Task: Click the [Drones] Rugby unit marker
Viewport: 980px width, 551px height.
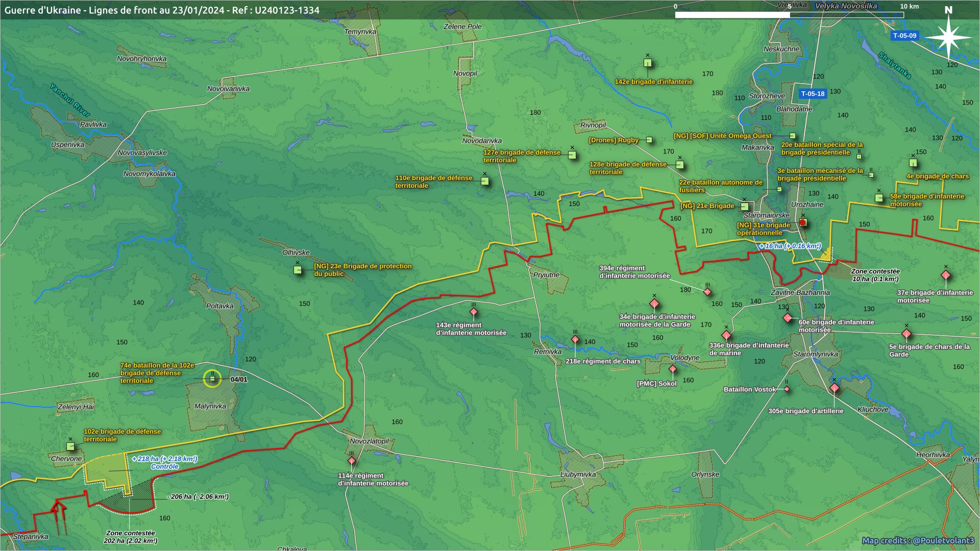Action: (x=649, y=140)
